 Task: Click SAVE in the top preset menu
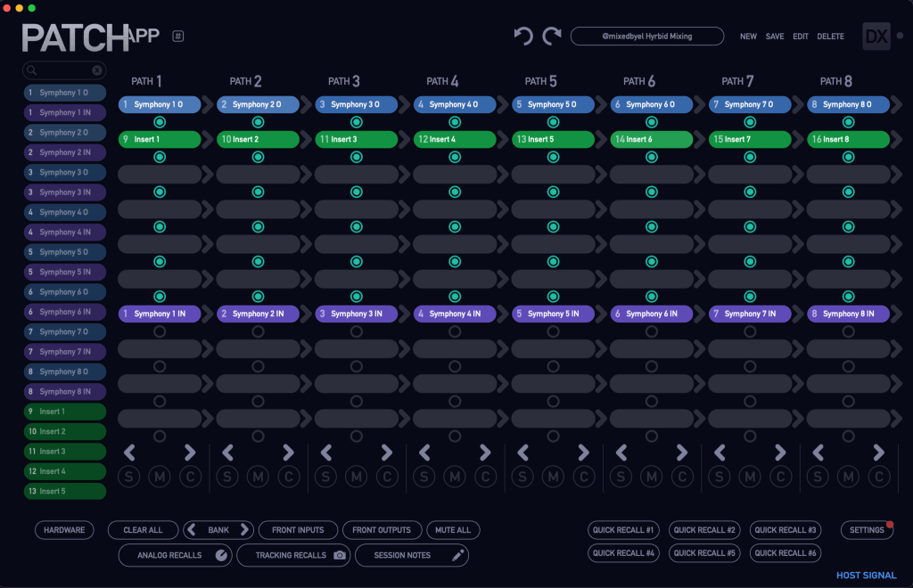[775, 37]
